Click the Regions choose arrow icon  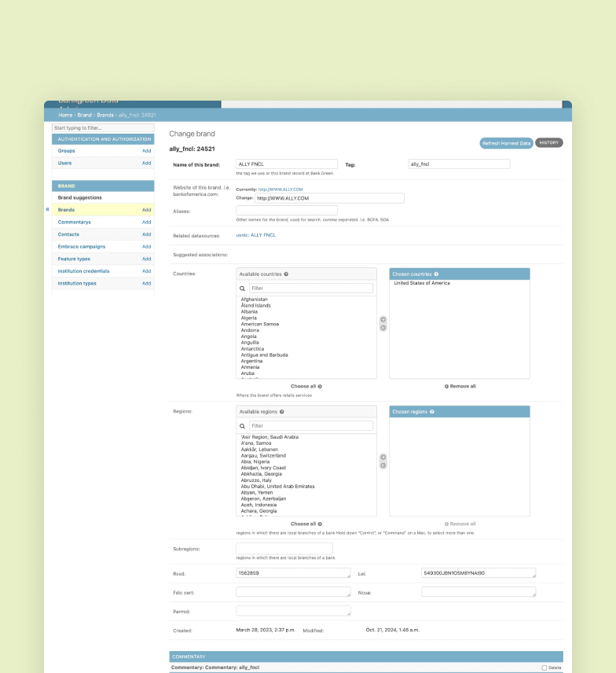(383, 457)
